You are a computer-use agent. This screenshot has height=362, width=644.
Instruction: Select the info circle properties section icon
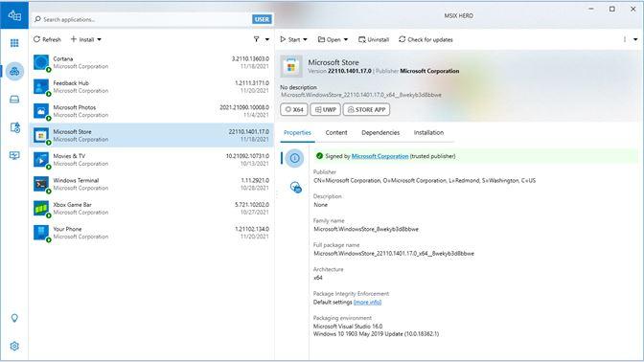coord(294,158)
